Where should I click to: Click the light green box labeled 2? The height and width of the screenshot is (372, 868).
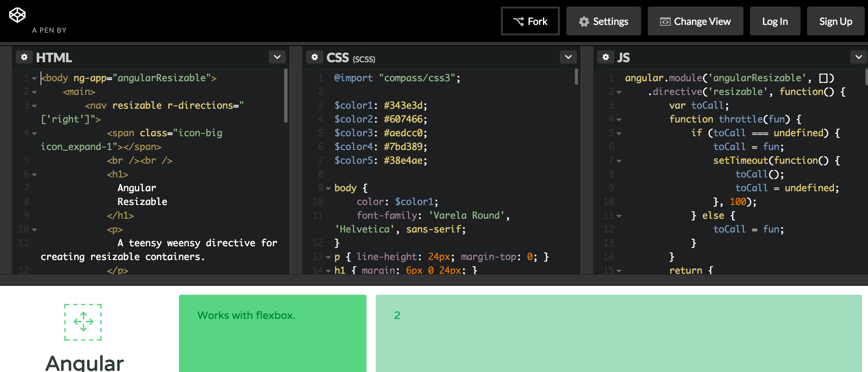(619, 333)
